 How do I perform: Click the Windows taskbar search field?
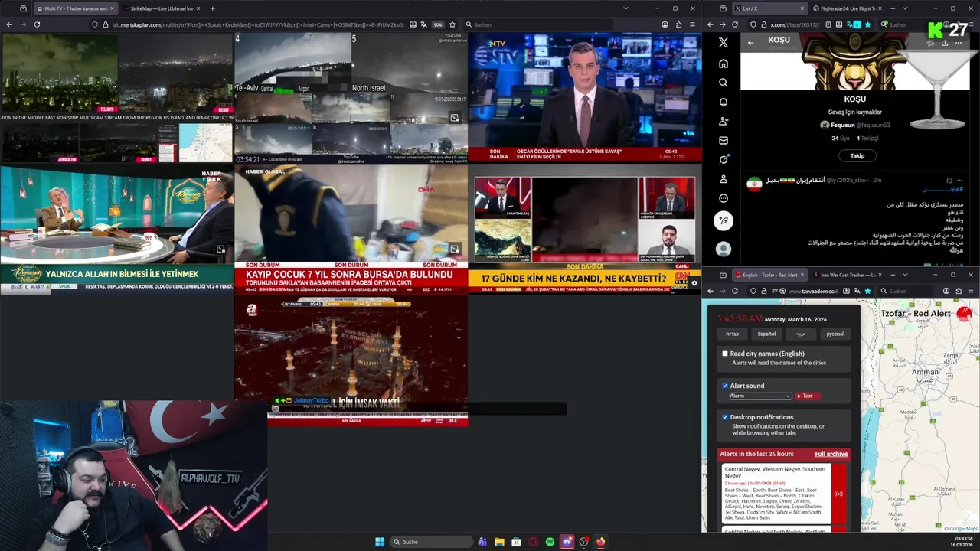[431, 542]
